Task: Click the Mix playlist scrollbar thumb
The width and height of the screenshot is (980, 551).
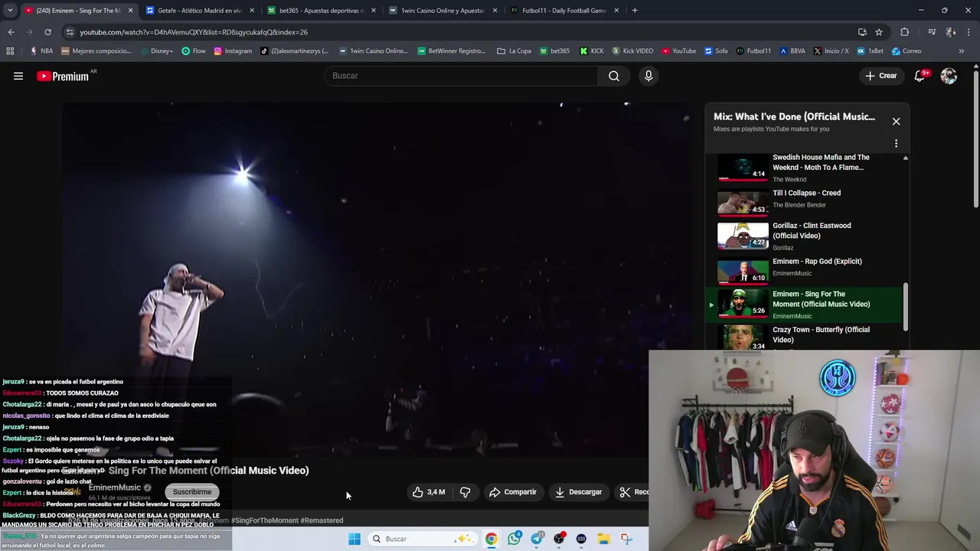Action: coord(906,306)
